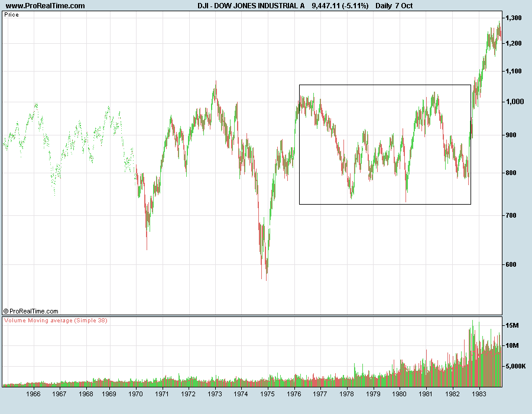Click the price value 9,447.11 (-5.11%)
This screenshot has height=414, width=532.
point(340,6)
